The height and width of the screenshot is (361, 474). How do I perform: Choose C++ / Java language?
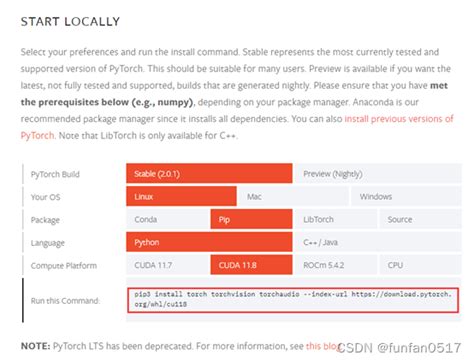click(x=378, y=242)
